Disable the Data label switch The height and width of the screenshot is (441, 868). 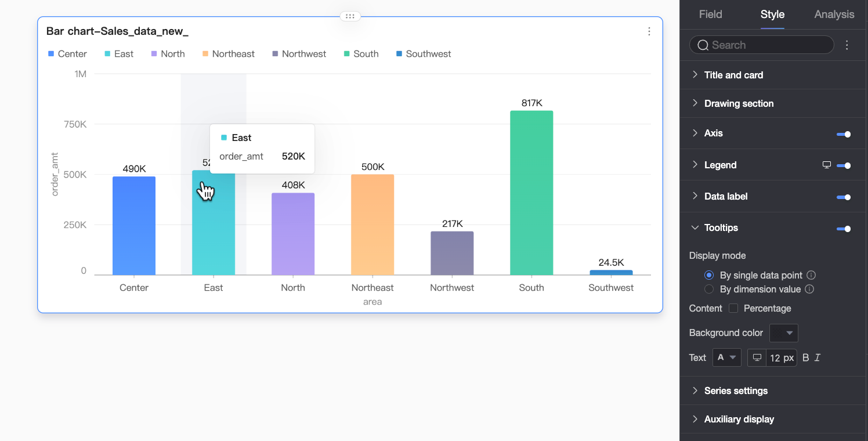point(844,197)
